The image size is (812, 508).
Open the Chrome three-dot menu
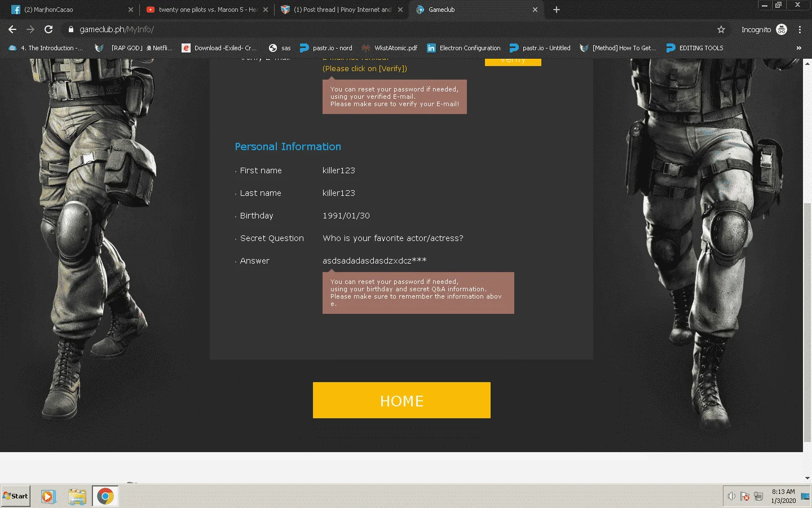pos(800,29)
